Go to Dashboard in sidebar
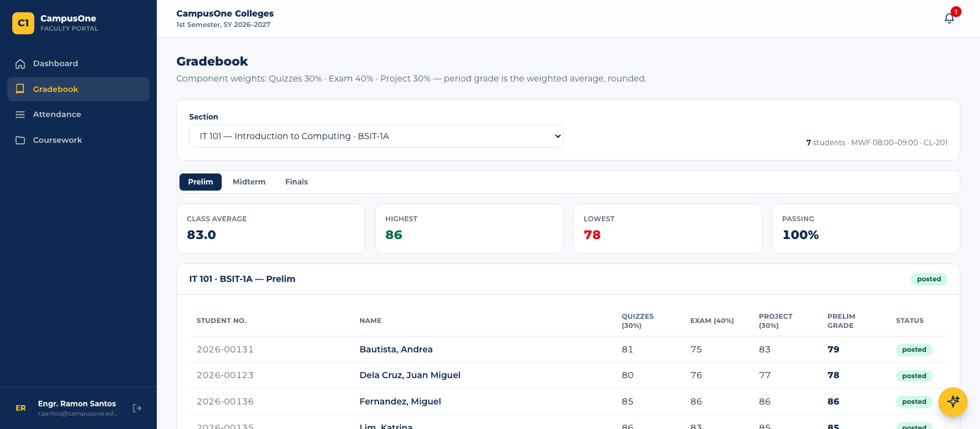 (78, 64)
